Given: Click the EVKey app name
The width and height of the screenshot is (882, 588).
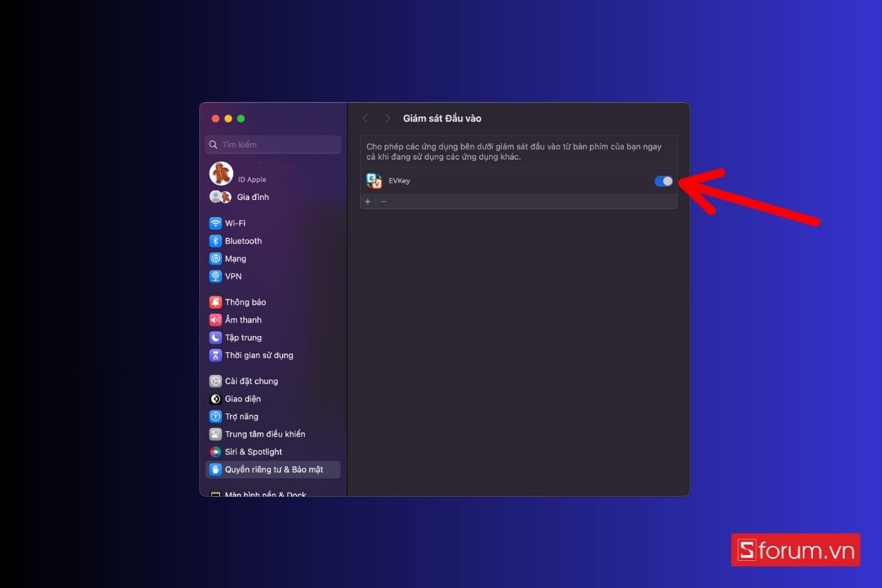Looking at the screenshot, I should click(399, 181).
